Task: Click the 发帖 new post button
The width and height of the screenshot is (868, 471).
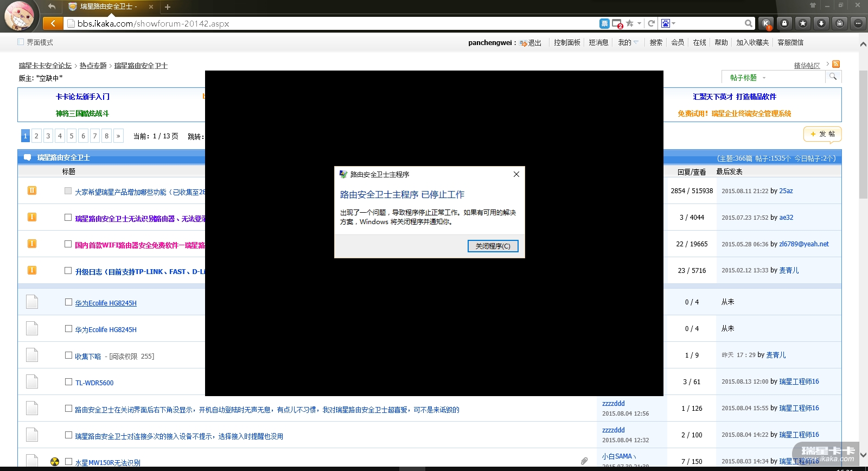Action: [x=822, y=134]
